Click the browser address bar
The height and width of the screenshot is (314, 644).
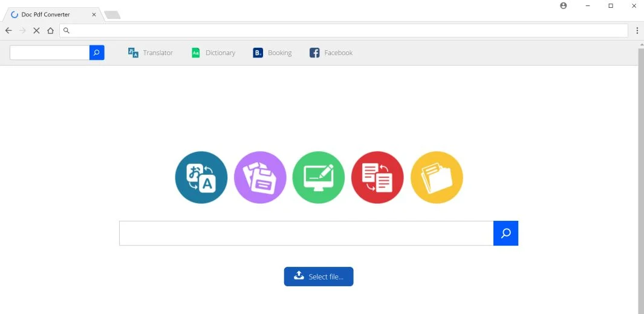(343, 30)
